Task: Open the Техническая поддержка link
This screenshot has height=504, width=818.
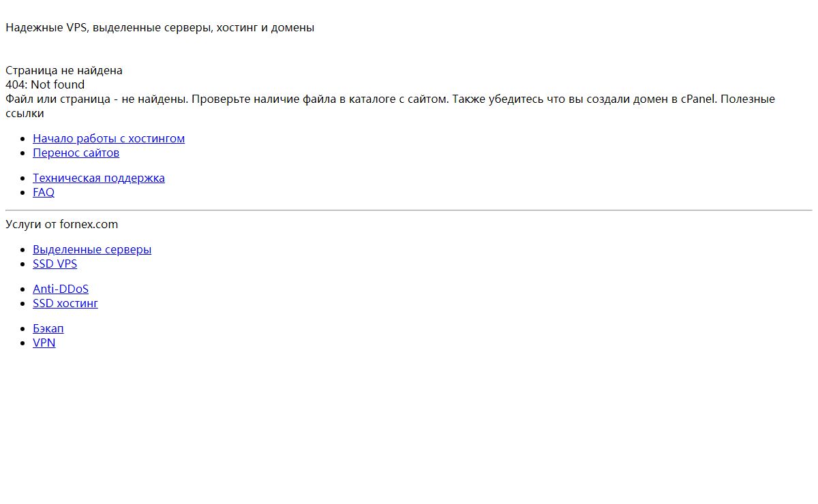Action: 99,178
